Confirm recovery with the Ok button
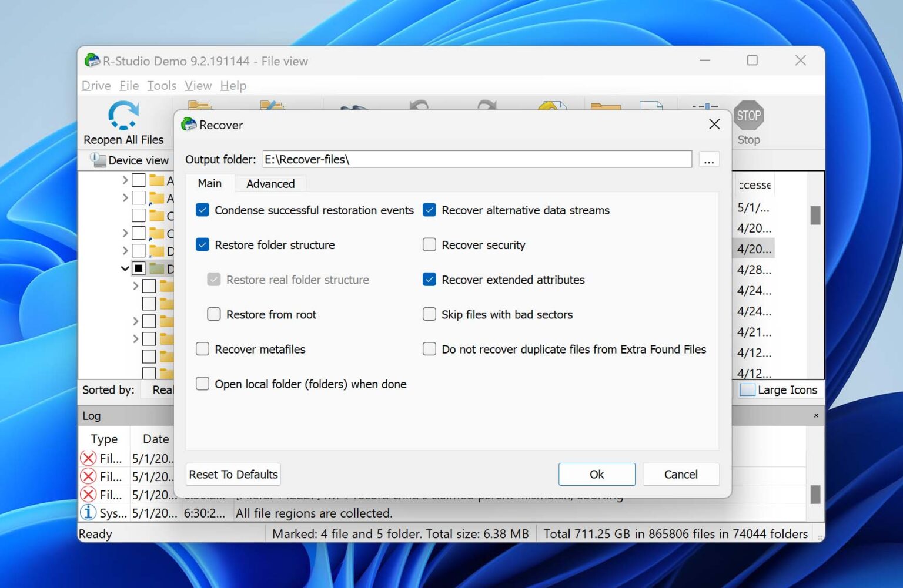The height and width of the screenshot is (588, 903). pyautogui.click(x=596, y=474)
